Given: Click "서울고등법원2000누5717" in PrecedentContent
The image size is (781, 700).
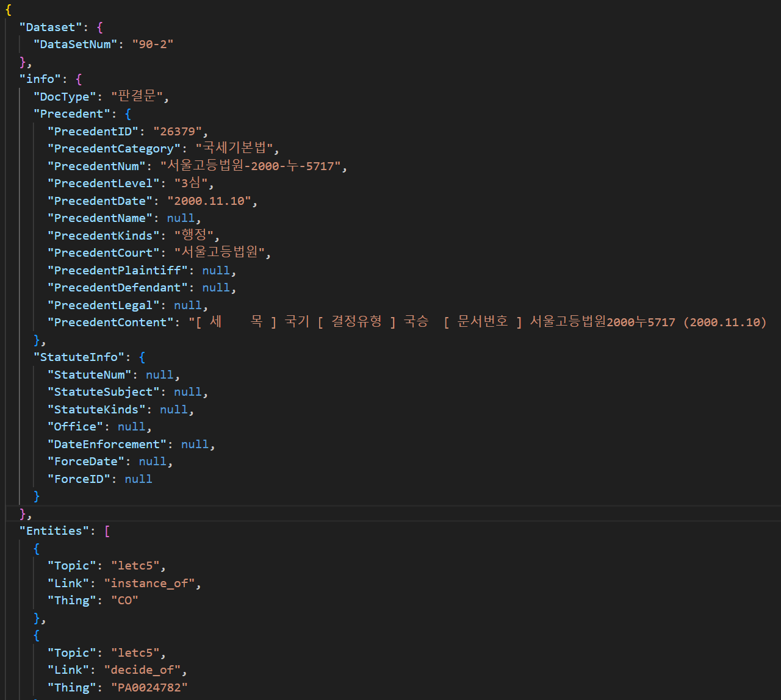Looking at the screenshot, I should click(x=602, y=322).
